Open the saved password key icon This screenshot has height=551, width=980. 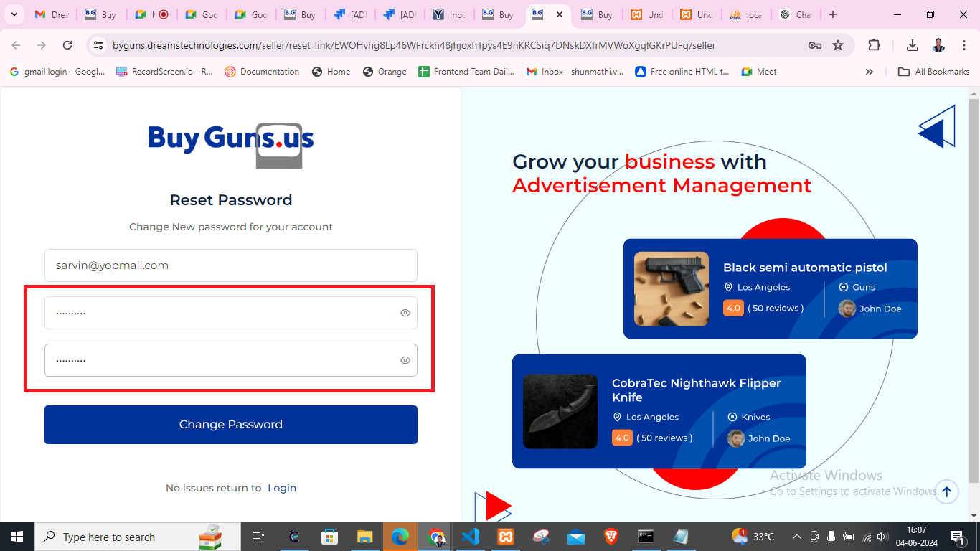(814, 45)
